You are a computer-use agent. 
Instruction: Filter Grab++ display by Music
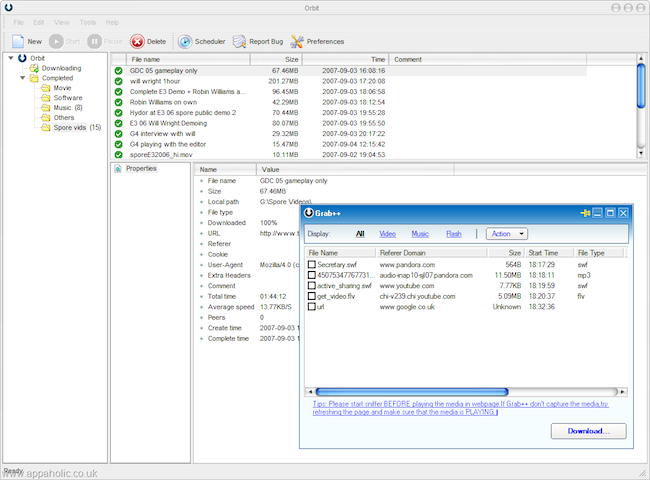[x=420, y=234]
